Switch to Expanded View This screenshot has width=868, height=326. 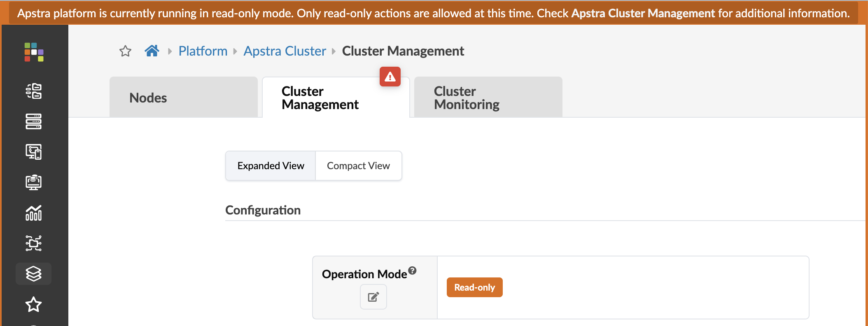coord(271,166)
